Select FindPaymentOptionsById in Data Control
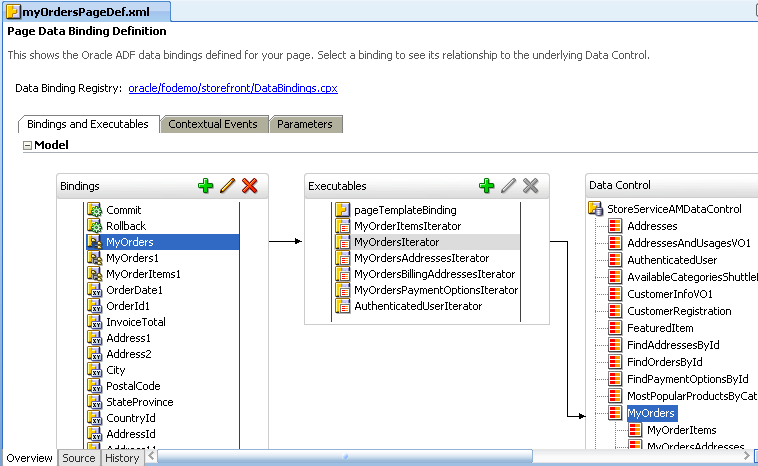This screenshot has height=466, width=758. coord(687,379)
